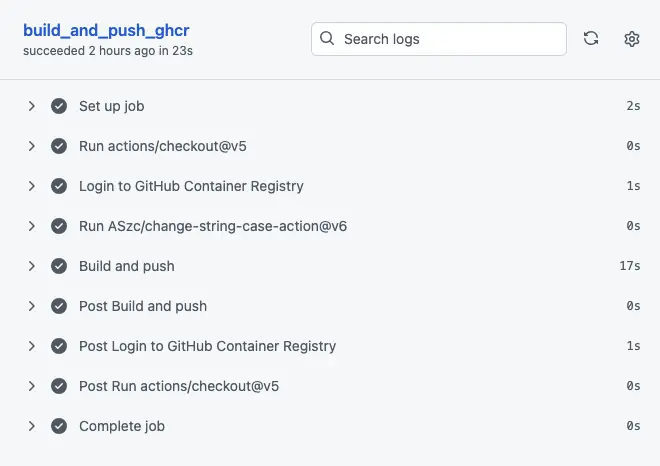Image resolution: width=660 pixels, height=466 pixels.
Task: Open the log settings gear menu
Action: point(632,39)
